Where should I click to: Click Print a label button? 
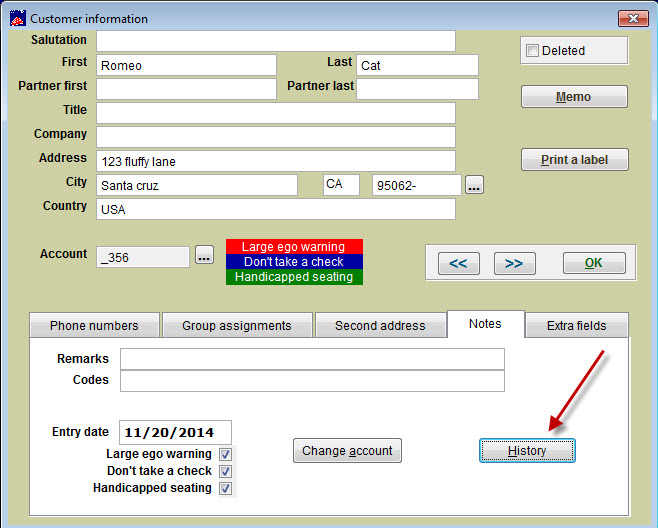tap(574, 159)
